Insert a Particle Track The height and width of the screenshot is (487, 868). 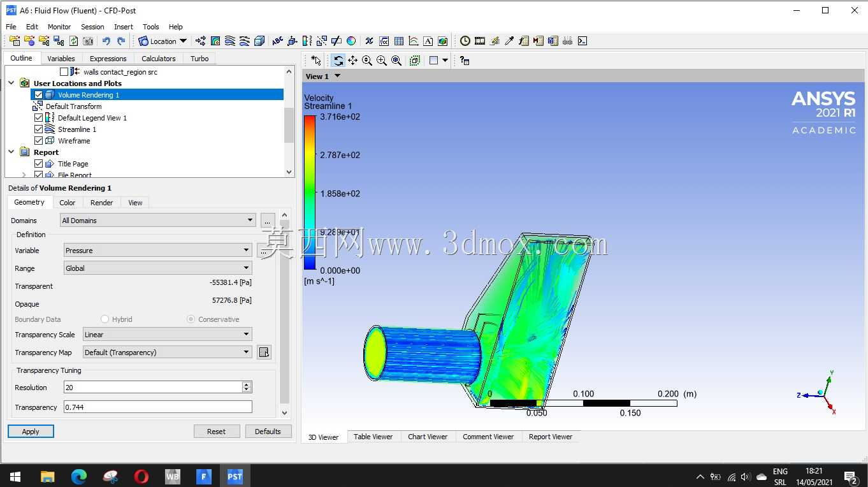coord(245,41)
